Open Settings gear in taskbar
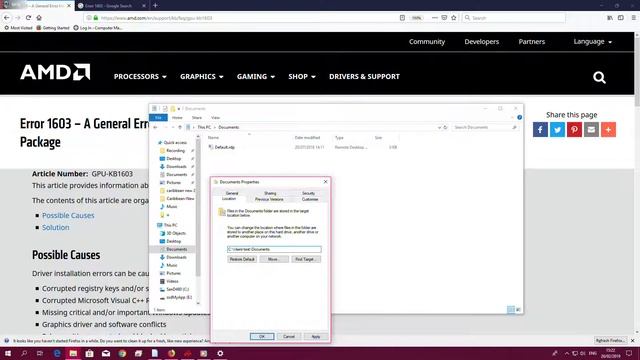This screenshot has height=360, width=640. pos(220,353)
